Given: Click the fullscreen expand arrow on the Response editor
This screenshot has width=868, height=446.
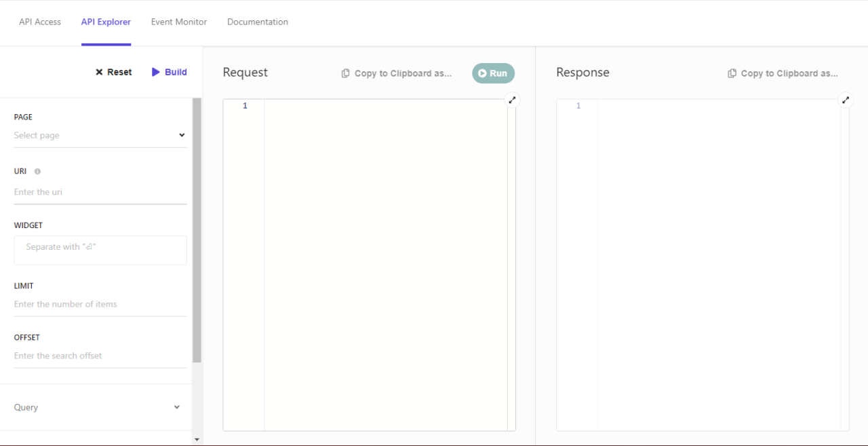Looking at the screenshot, I should click(x=845, y=100).
